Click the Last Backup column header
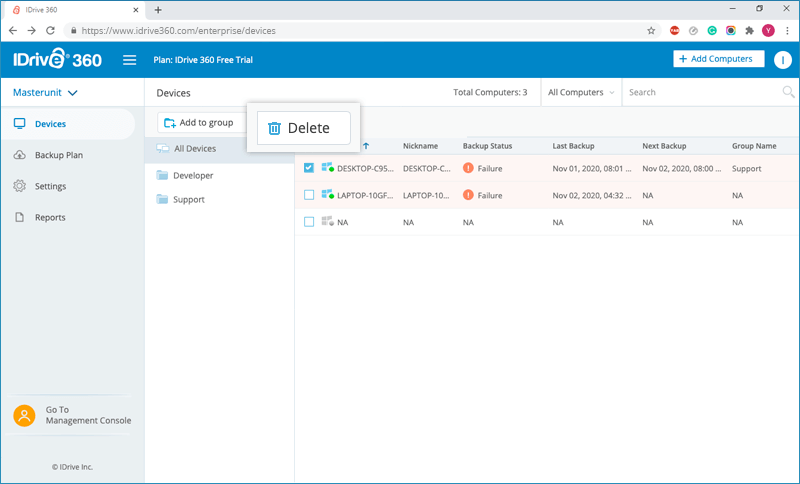This screenshot has width=800, height=484. [x=573, y=146]
